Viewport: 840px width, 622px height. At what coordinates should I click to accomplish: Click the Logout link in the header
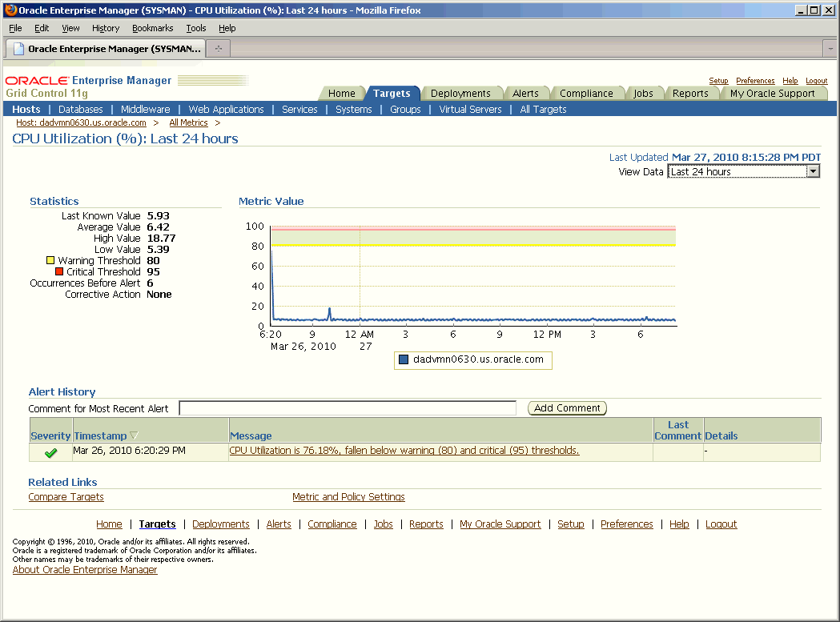[x=817, y=81]
